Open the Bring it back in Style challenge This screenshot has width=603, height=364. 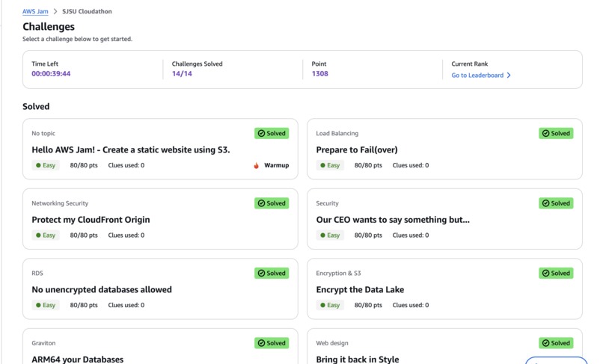pos(358,360)
